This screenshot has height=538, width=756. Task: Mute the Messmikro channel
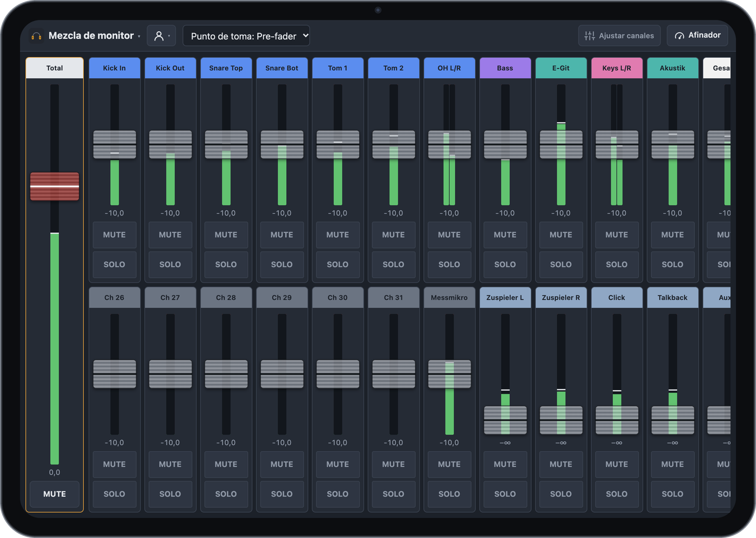point(449,465)
